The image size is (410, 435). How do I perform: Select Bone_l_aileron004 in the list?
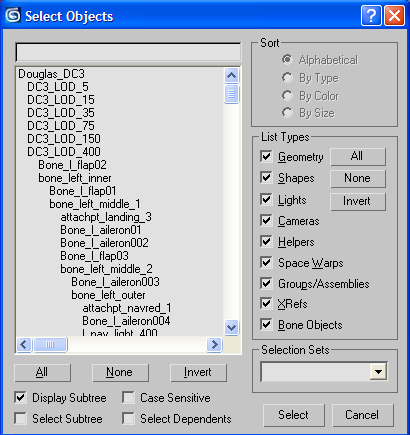pyautogui.click(x=126, y=321)
